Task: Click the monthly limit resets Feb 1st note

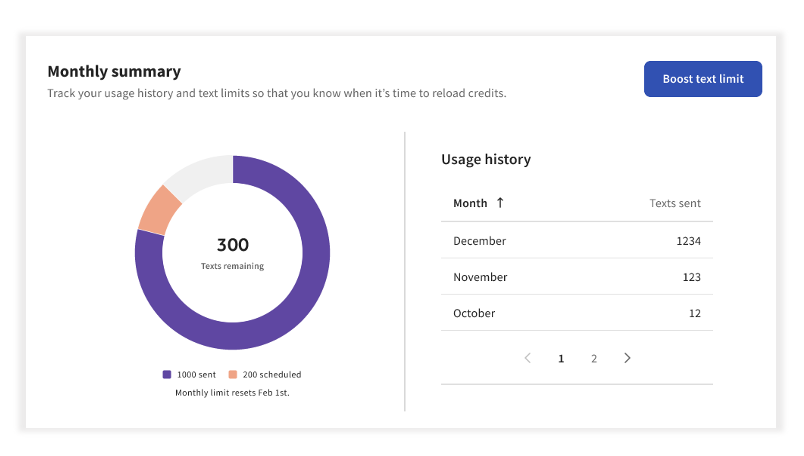Action: point(232,392)
